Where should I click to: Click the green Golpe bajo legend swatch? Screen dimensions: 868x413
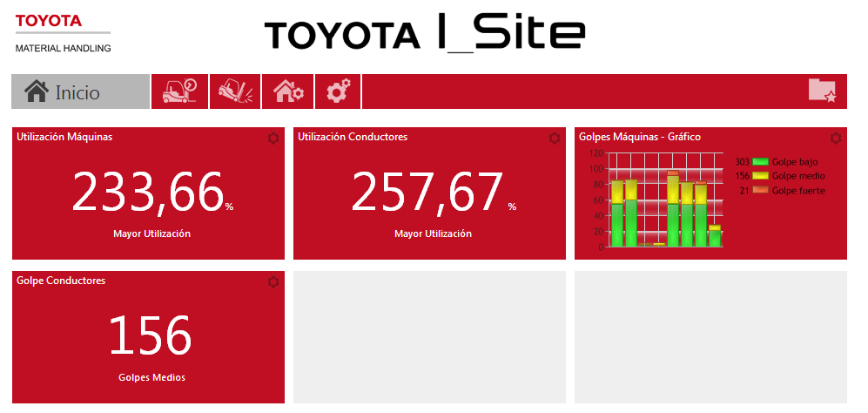(761, 162)
